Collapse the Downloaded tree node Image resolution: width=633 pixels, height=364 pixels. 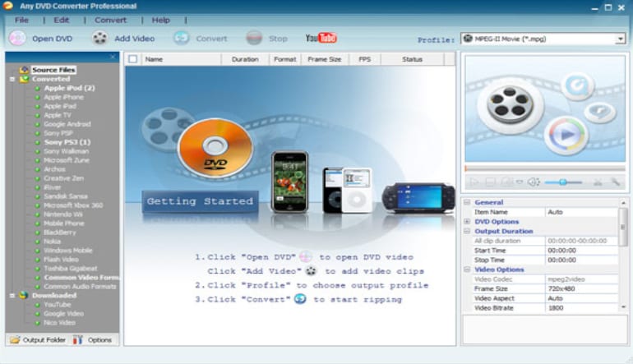pos(12,296)
